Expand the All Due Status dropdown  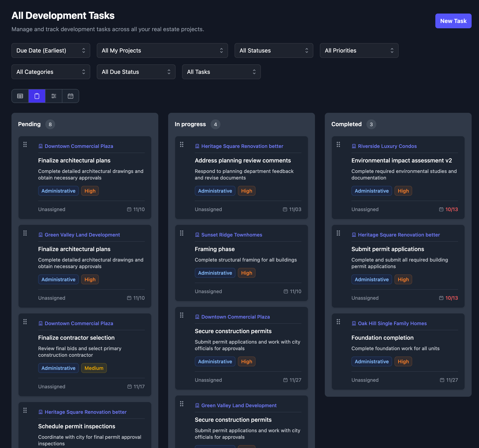(136, 72)
